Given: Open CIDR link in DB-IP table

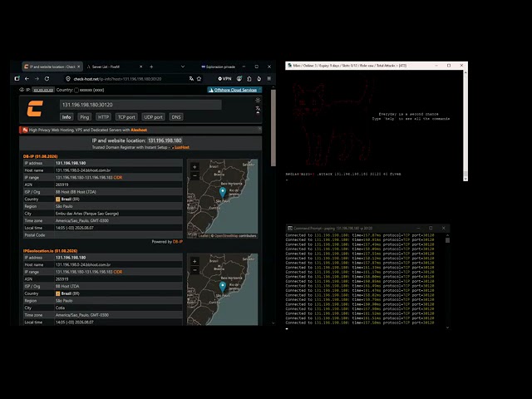Looking at the screenshot, I should 118,177.
